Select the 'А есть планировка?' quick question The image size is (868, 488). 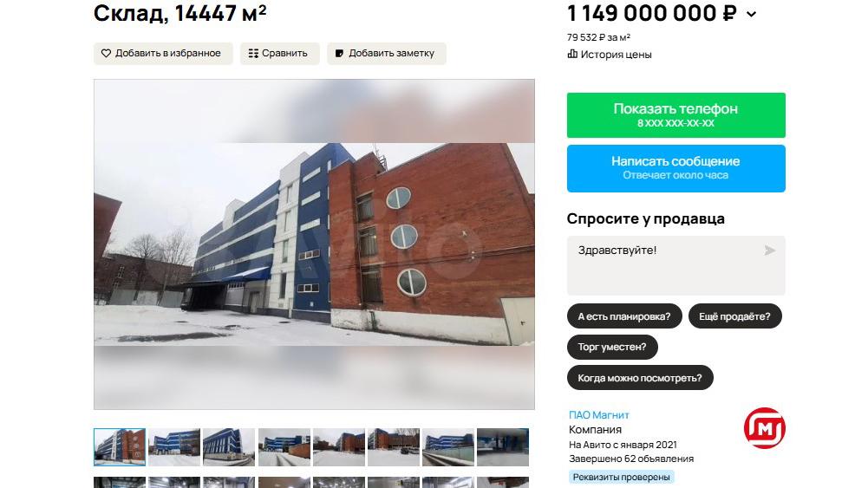point(624,316)
